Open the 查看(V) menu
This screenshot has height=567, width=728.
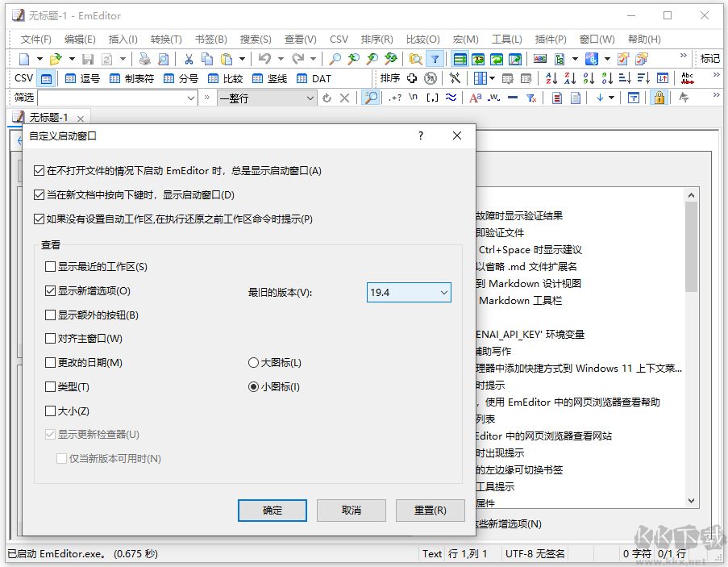tap(301, 40)
